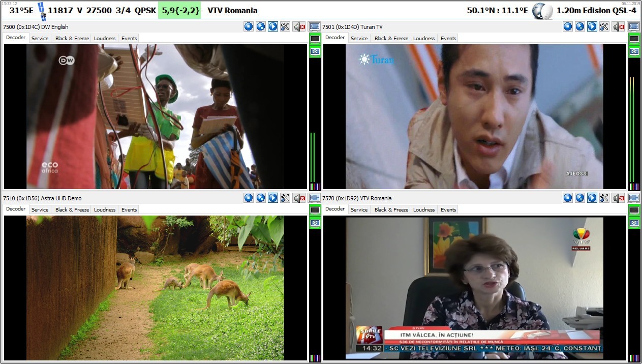Viewport: 642px width, 364px height.
Task: Open settings tools for VTV Romania
Action: 604,198
